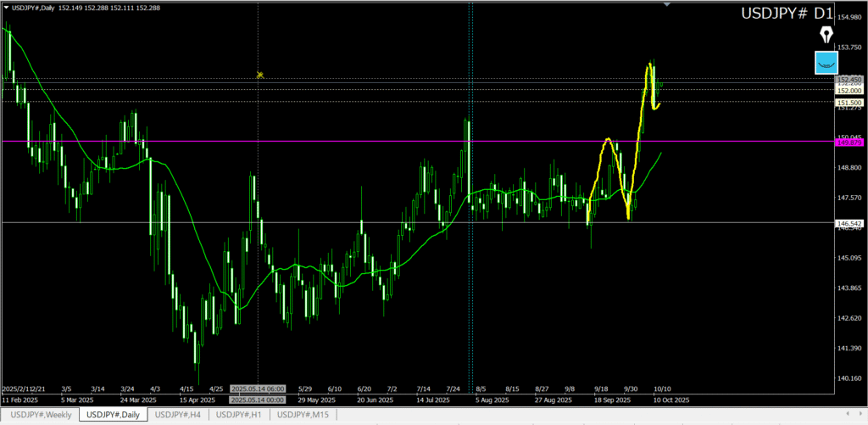The width and height of the screenshot is (868, 425).
Task: Open the USDJPY#,H4 chart tab
Action: [178, 414]
